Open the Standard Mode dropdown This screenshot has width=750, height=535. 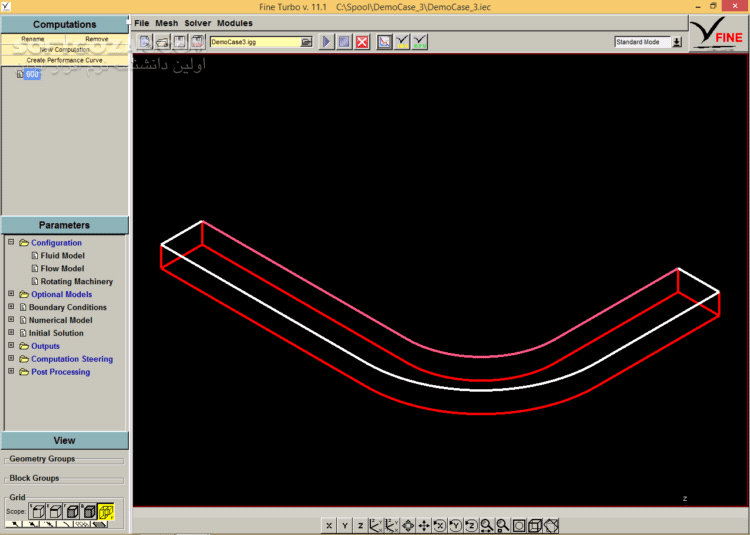677,42
